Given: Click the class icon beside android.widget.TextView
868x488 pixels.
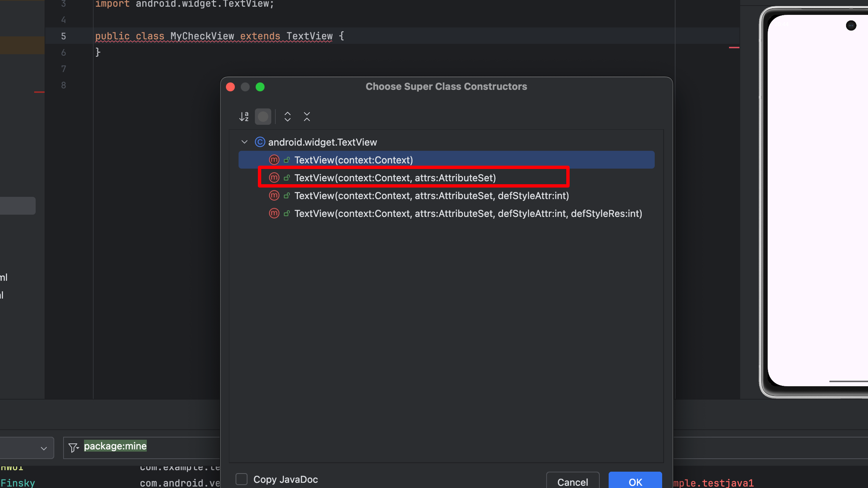Looking at the screenshot, I should [x=260, y=142].
